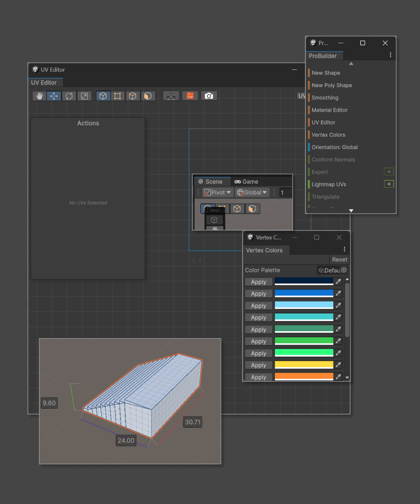Click Lightmap UVs in ProBuilder panel
Image resolution: width=420 pixels, height=504 pixels.
[x=329, y=185]
